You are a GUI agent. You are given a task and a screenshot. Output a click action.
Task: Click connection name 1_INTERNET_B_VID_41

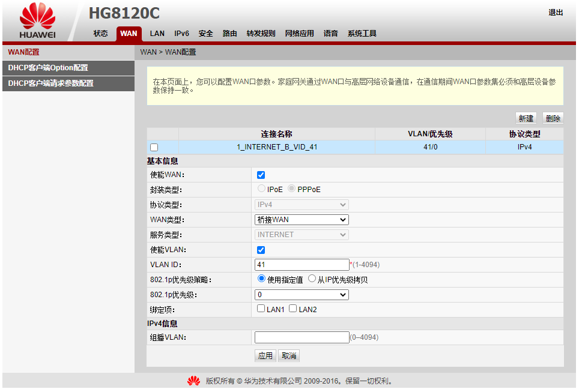[277, 147]
